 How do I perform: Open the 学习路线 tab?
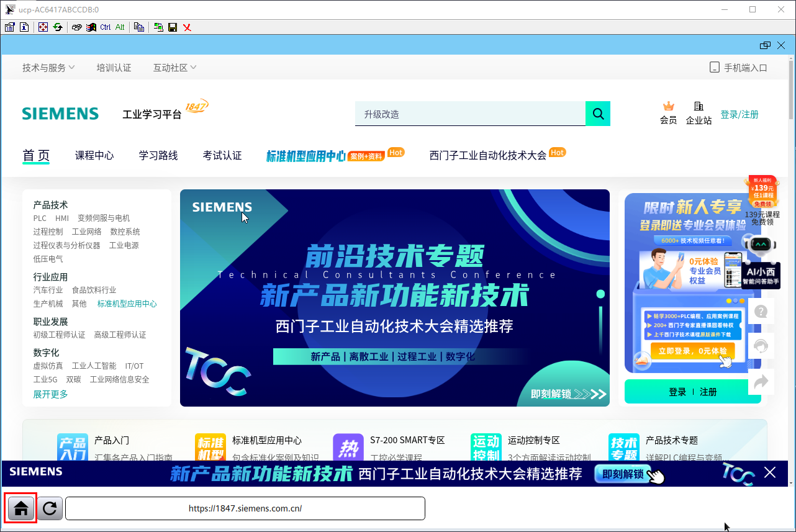point(158,156)
